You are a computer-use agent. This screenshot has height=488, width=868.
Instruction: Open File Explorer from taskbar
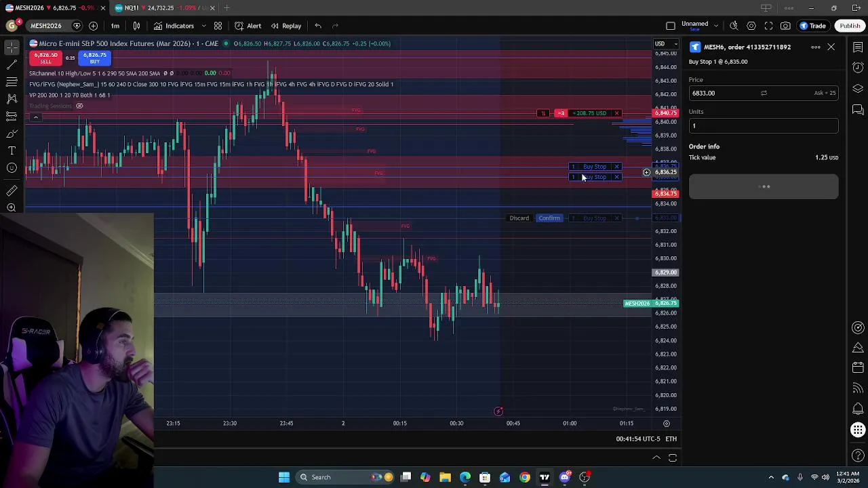tap(445, 477)
